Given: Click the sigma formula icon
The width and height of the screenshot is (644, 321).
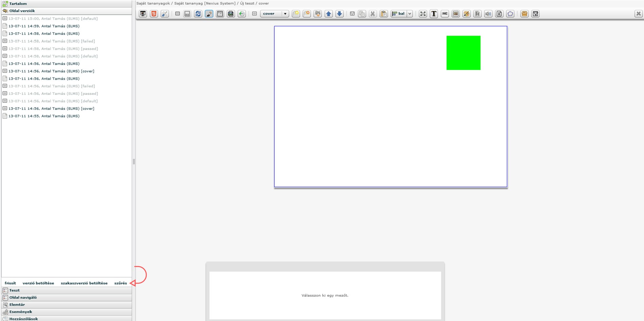Looking at the screenshot, I should click(499, 14).
